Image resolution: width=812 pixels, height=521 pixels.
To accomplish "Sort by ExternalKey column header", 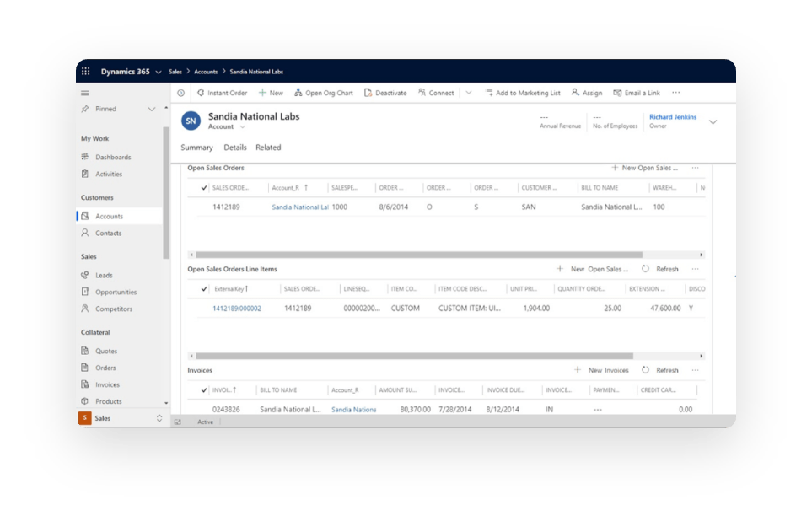I will point(231,289).
